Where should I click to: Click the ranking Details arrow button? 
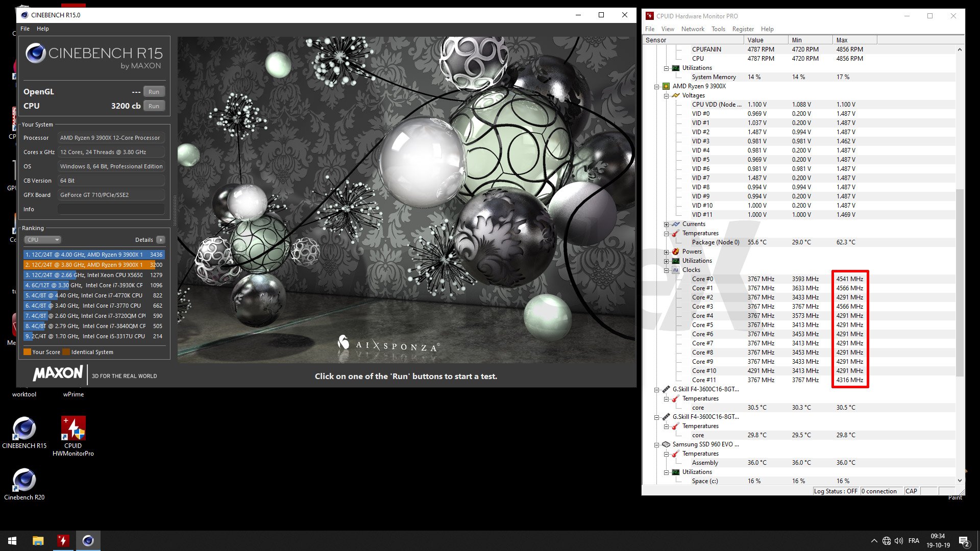coord(161,240)
